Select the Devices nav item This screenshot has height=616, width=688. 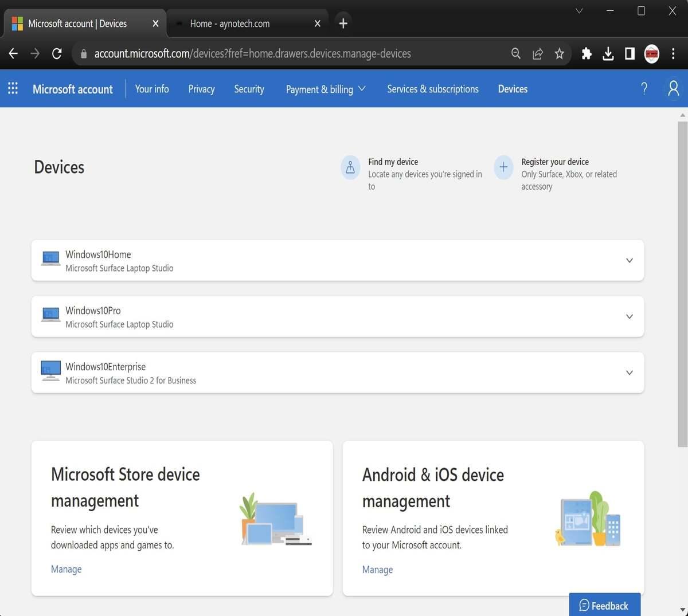coord(513,89)
